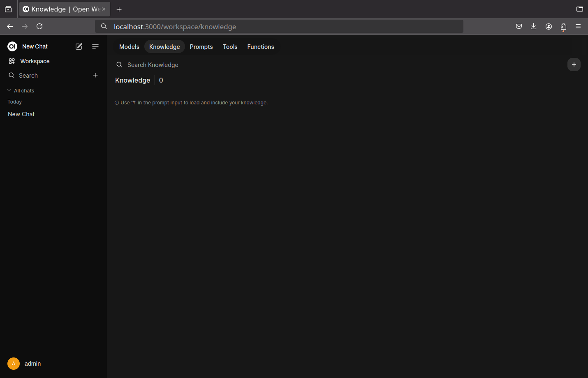Viewport: 588px width, 378px height.
Task: Collapse the All chats section
Action: click(x=21, y=90)
